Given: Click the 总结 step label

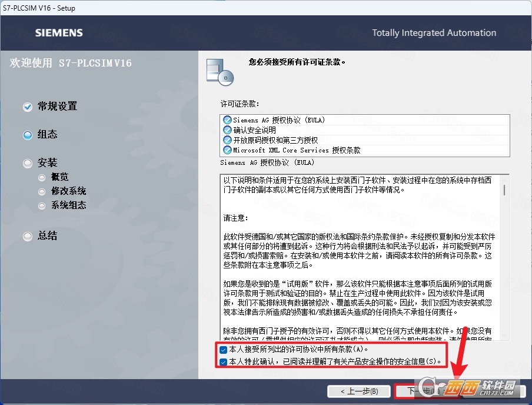Looking at the screenshot, I should tap(47, 235).
